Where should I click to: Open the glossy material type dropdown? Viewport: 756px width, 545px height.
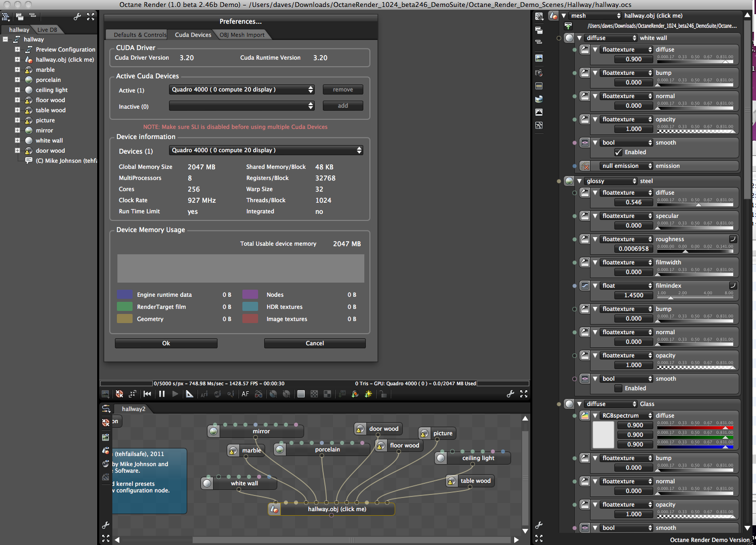point(611,181)
